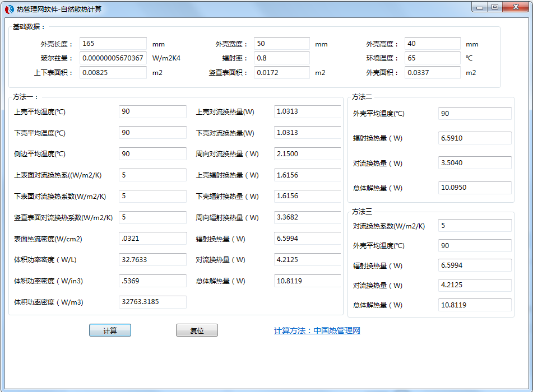Select the 外壳宽度 field containing 50
The height and width of the screenshot is (392, 533).
281,43
